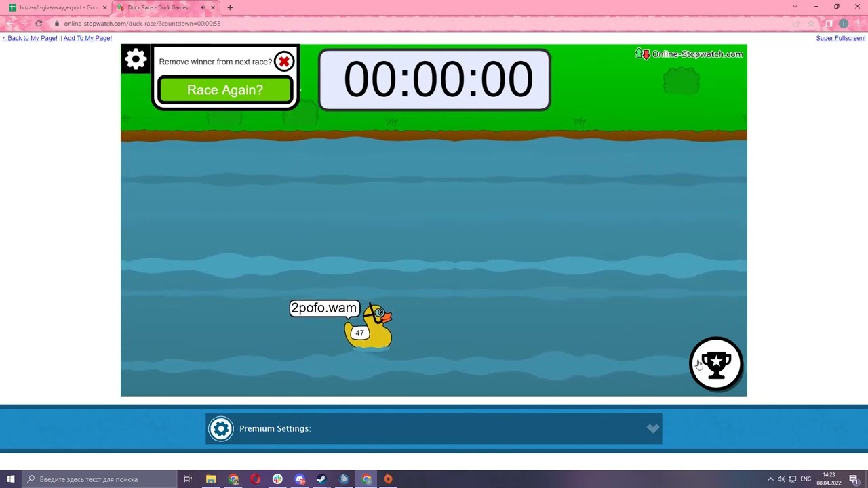Enter Super Fullscreen mode
The image size is (868, 488).
841,38
